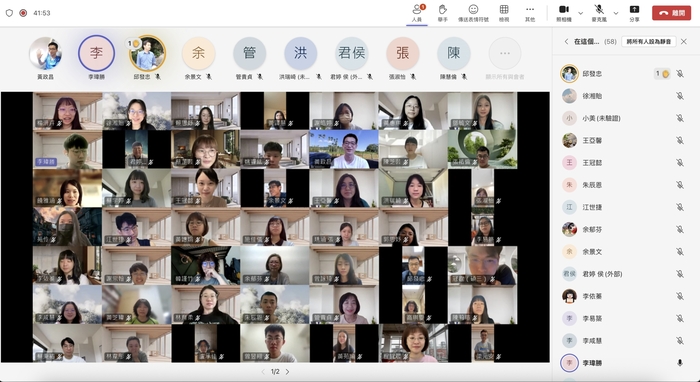Image resolution: width=700 pixels, height=382 pixels.
Task: Raise hand with the 舉手 button
Action: pyautogui.click(x=442, y=13)
